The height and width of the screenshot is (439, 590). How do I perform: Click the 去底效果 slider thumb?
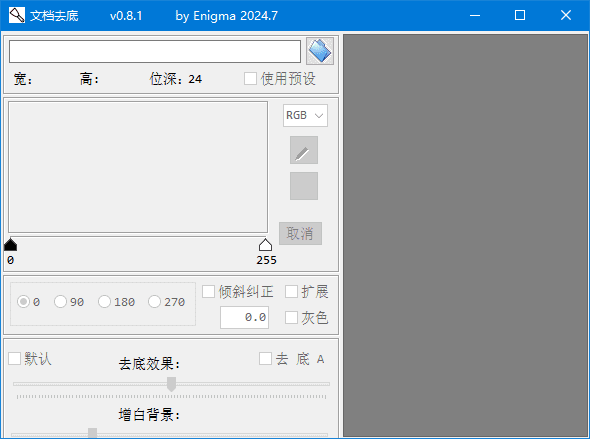pos(171,384)
